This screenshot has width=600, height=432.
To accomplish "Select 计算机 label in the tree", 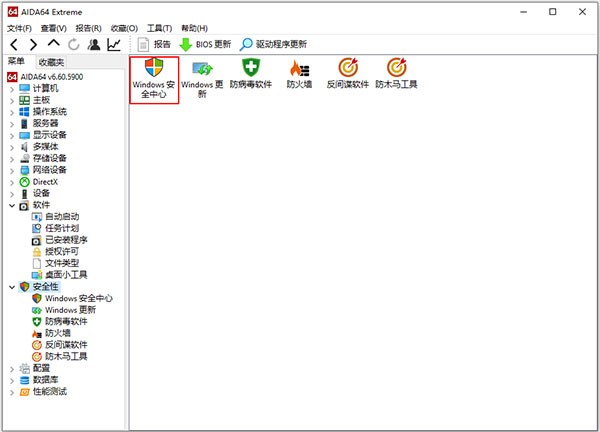I will pyautogui.click(x=46, y=89).
